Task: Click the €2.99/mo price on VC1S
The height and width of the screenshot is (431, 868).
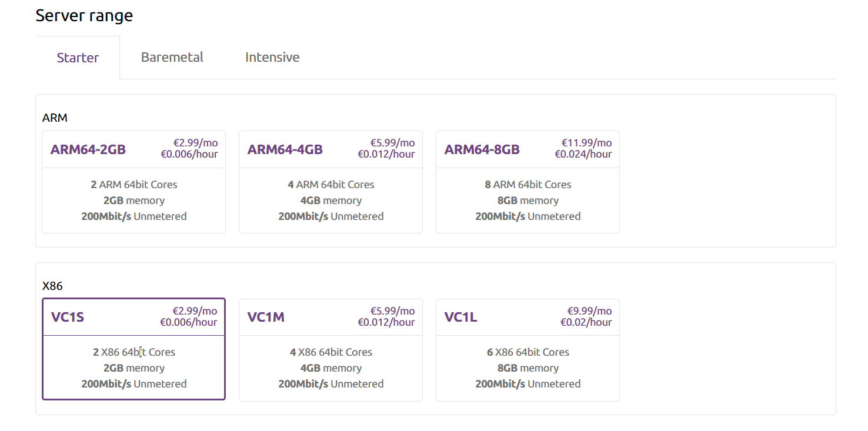Action: point(195,311)
